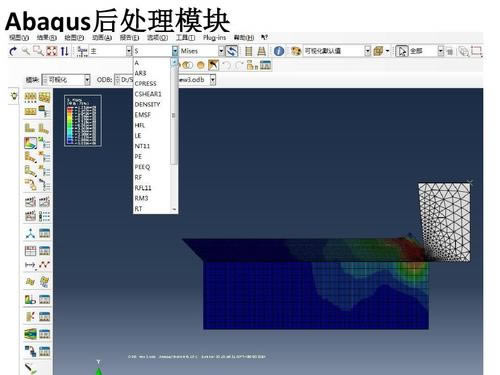Open the 帮助(H) menu

pyautogui.click(x=244, y=38)
